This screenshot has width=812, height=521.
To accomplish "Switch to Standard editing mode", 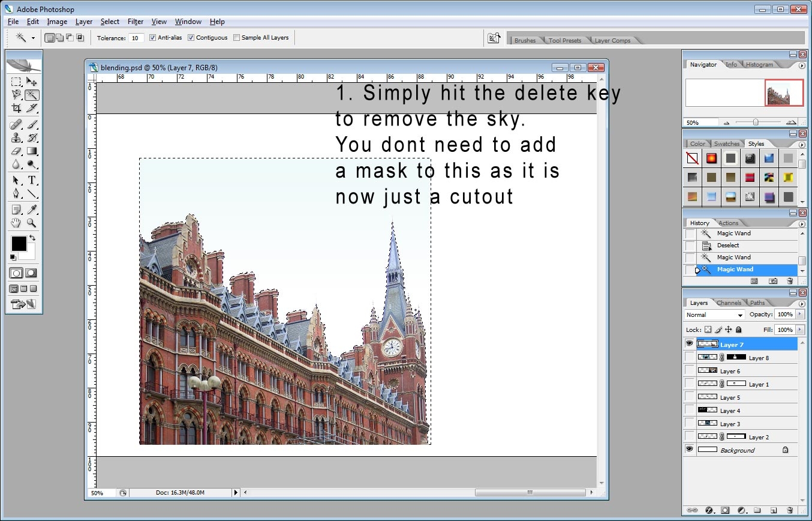I will (16, 273).
